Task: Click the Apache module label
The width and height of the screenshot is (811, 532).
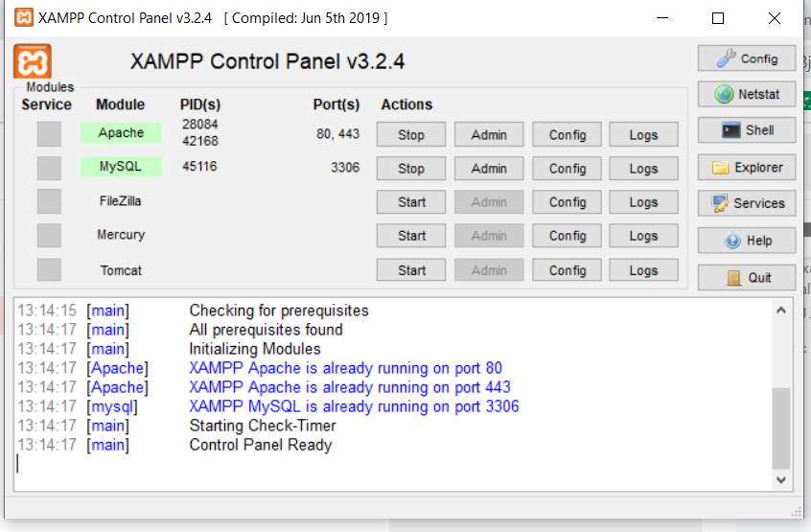Action: pos(121,133)
